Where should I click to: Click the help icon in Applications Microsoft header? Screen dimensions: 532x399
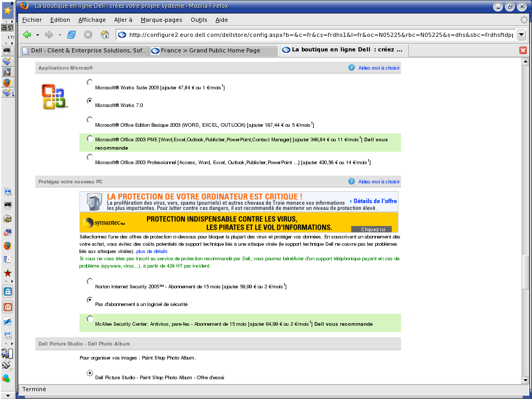(x=352, y=68)
